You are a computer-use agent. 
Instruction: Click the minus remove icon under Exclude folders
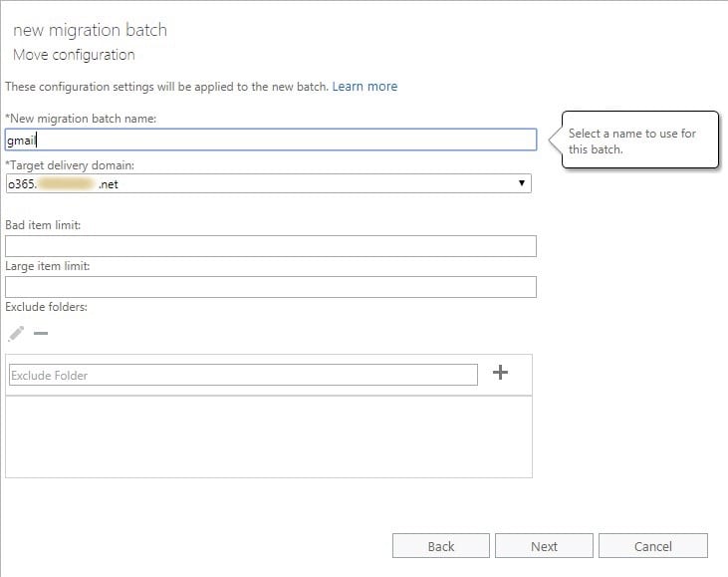click(x=41, y=333)
